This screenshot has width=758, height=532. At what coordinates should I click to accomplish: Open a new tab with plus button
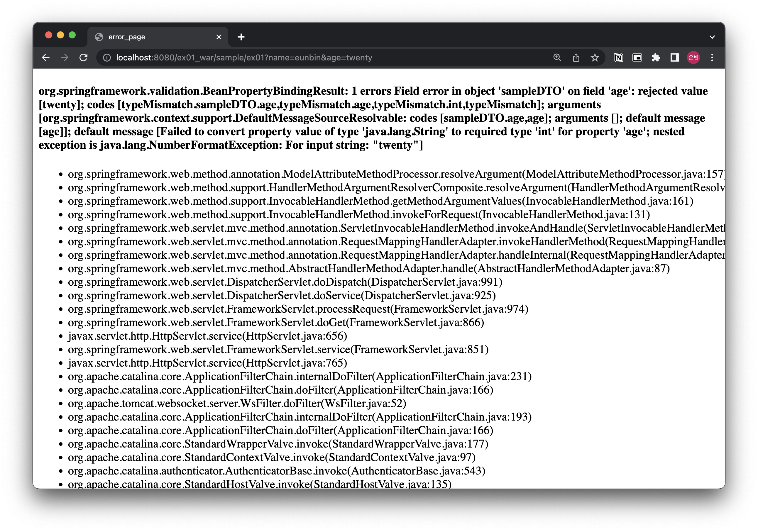coord(241,37)
